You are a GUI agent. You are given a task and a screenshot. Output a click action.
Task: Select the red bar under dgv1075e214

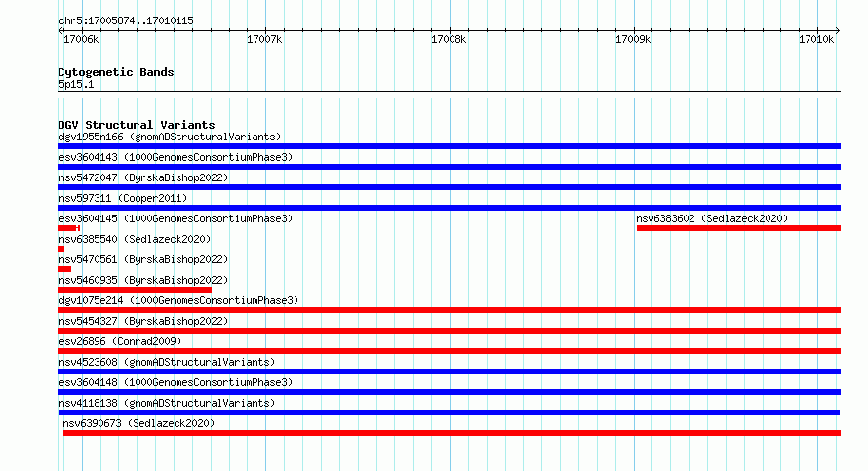(x=449, y=310)
